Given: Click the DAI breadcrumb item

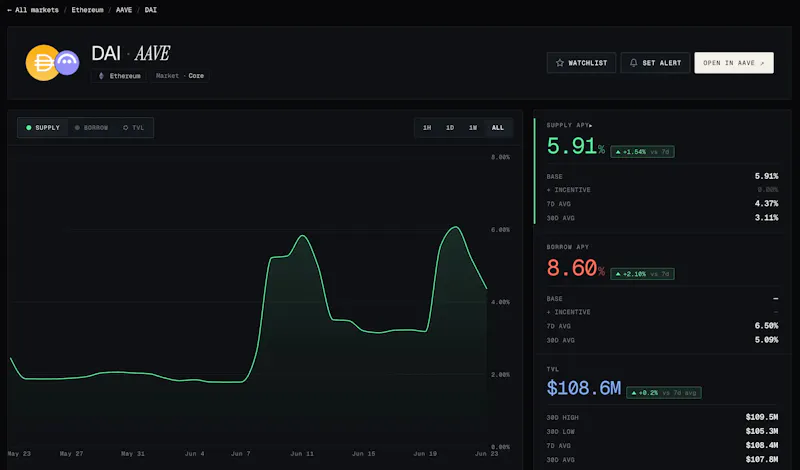Looking at the screenshot, I should [x=151, y=10].
